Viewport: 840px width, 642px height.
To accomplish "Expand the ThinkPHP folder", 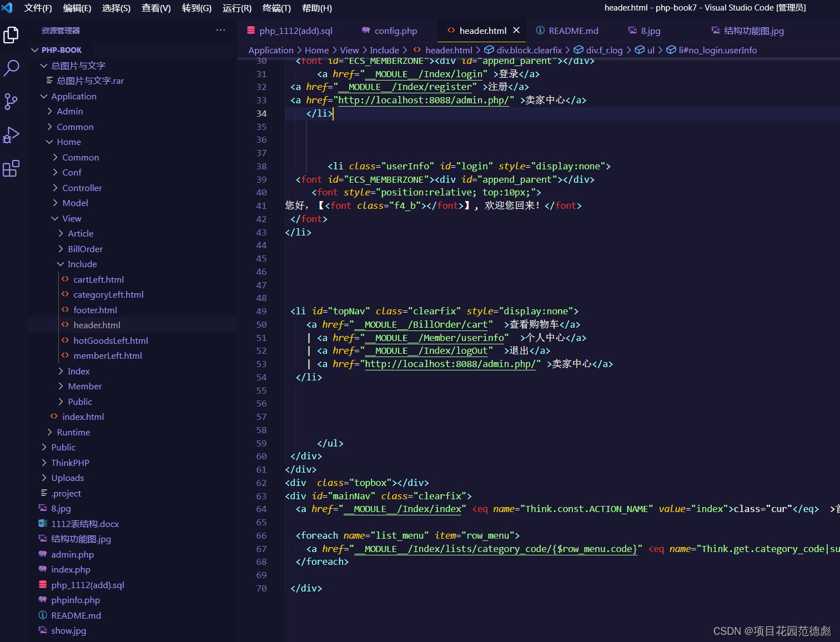I will (44, 463).
